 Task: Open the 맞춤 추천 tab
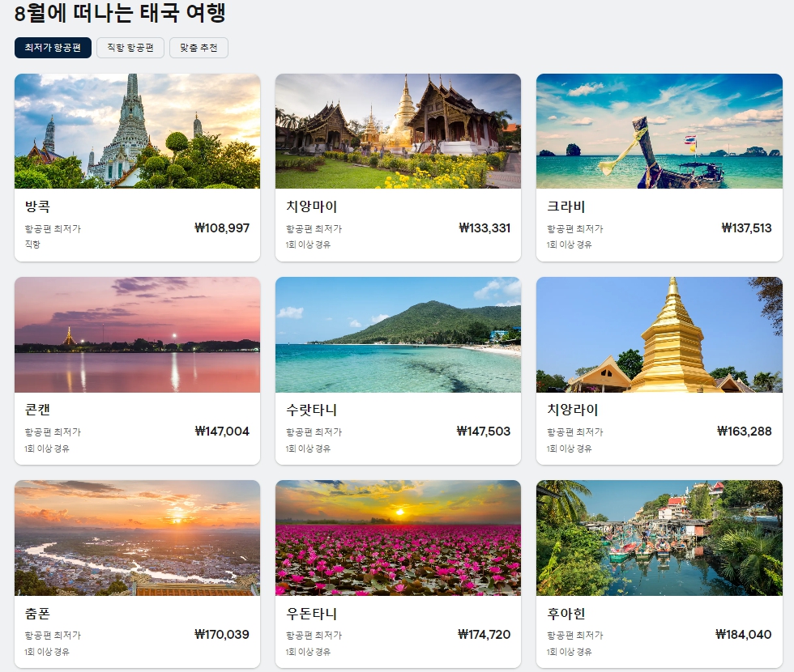198,48
